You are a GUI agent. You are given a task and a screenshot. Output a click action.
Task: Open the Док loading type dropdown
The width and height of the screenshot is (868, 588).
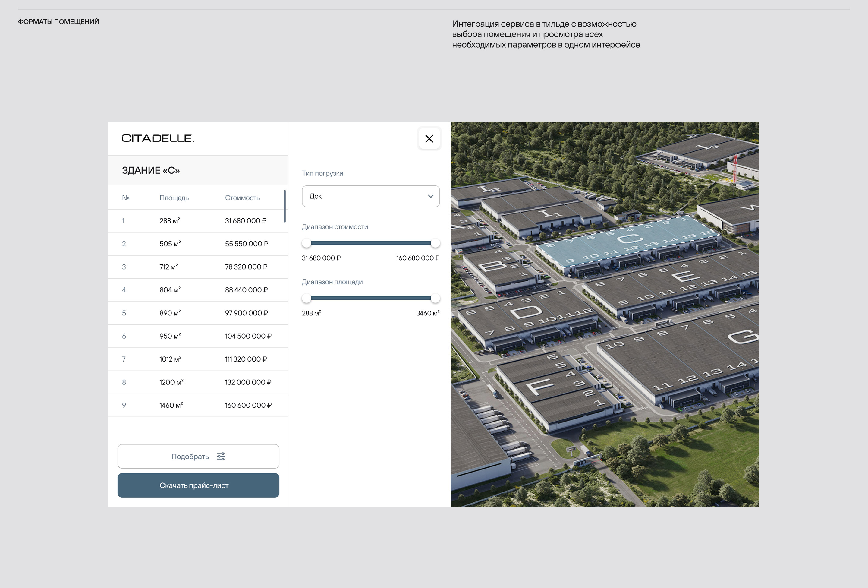[x=370, y=196]
